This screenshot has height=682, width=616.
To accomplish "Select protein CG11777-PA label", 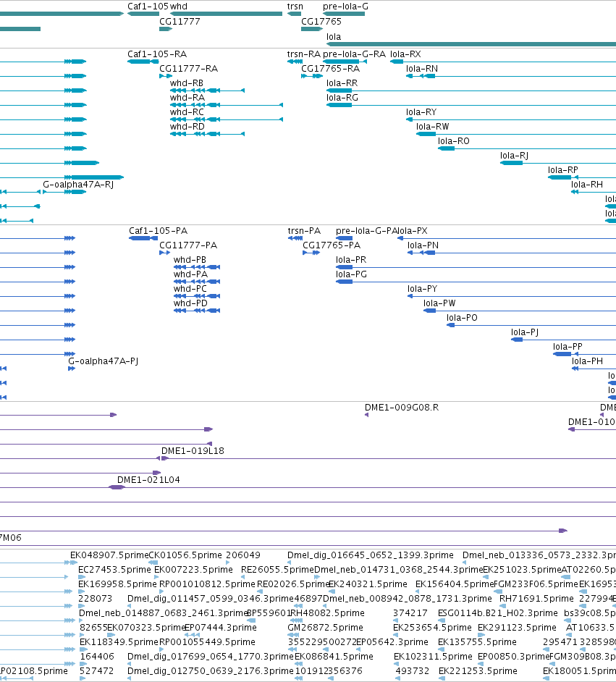I will (188, 245).
